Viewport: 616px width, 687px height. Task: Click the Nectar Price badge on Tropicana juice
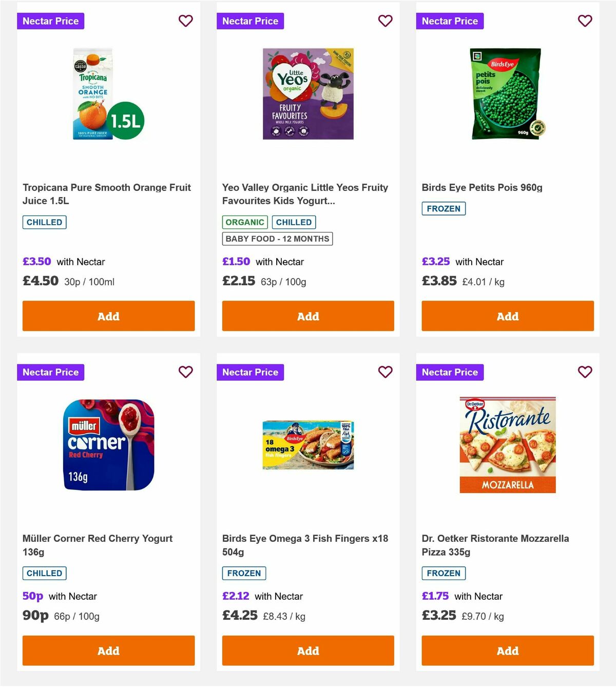[x=51, y=21]
